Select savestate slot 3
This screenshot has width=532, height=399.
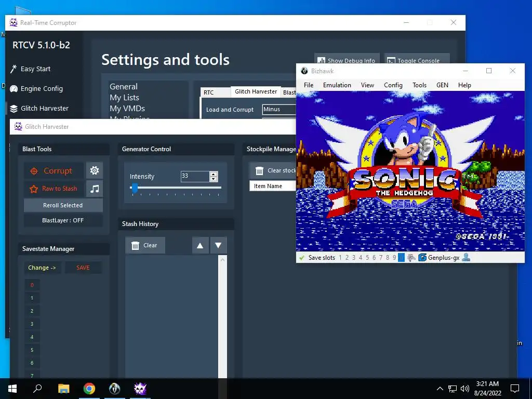click(x=32, y=324)
